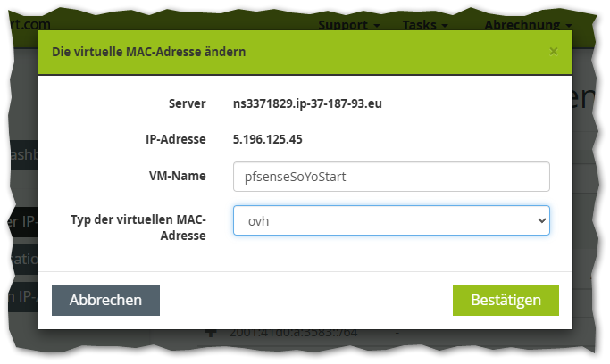Click the IP-Adresse field label
This screenshot has height=364, width=610.
click(176, 139)
